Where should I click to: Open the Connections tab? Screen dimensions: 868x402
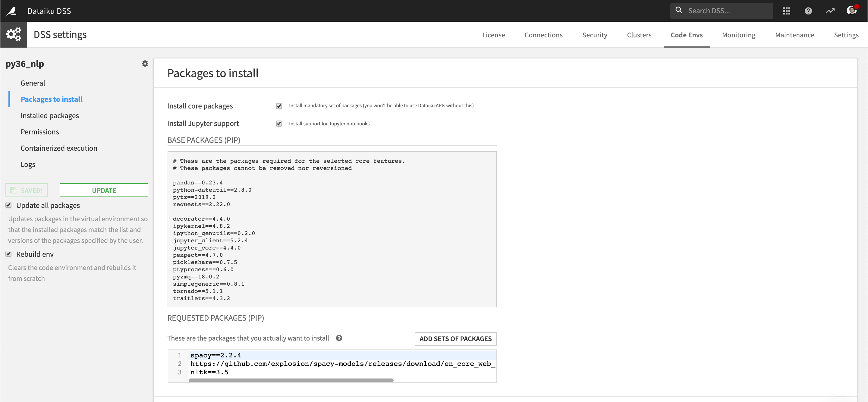click(x=543, y=35)
